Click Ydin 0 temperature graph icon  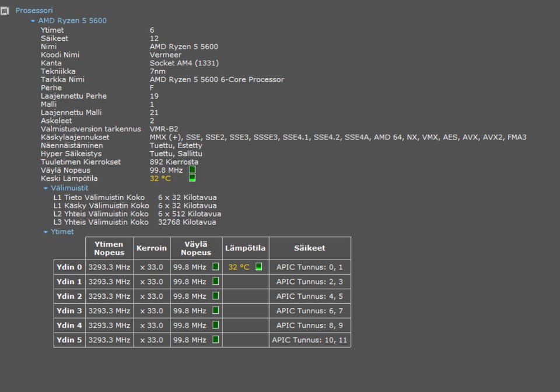(x=258, y=267)
